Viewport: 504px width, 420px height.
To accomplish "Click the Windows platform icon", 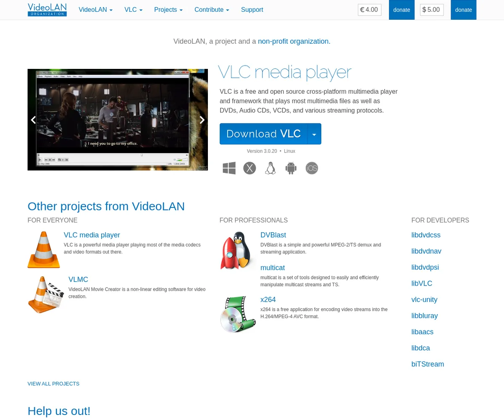I will point(229,168).
